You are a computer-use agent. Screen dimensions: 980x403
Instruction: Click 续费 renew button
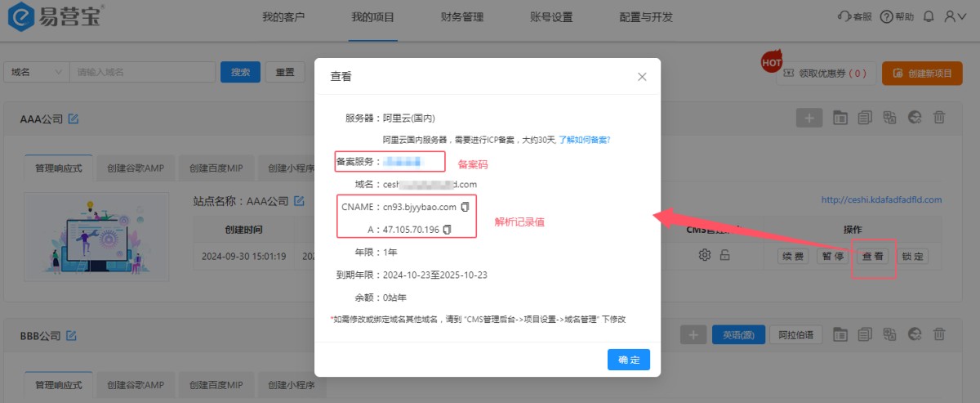tap(794, 256)
